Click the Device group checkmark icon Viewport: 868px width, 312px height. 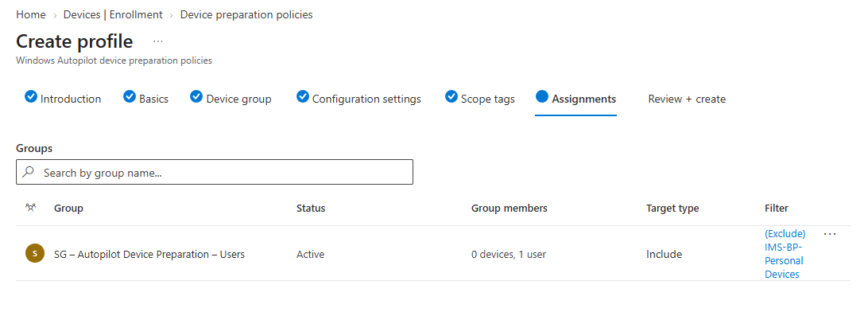196,97
